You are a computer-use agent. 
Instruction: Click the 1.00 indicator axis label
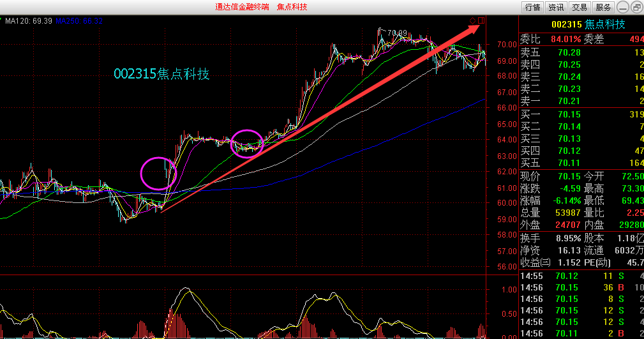(509, 290)
